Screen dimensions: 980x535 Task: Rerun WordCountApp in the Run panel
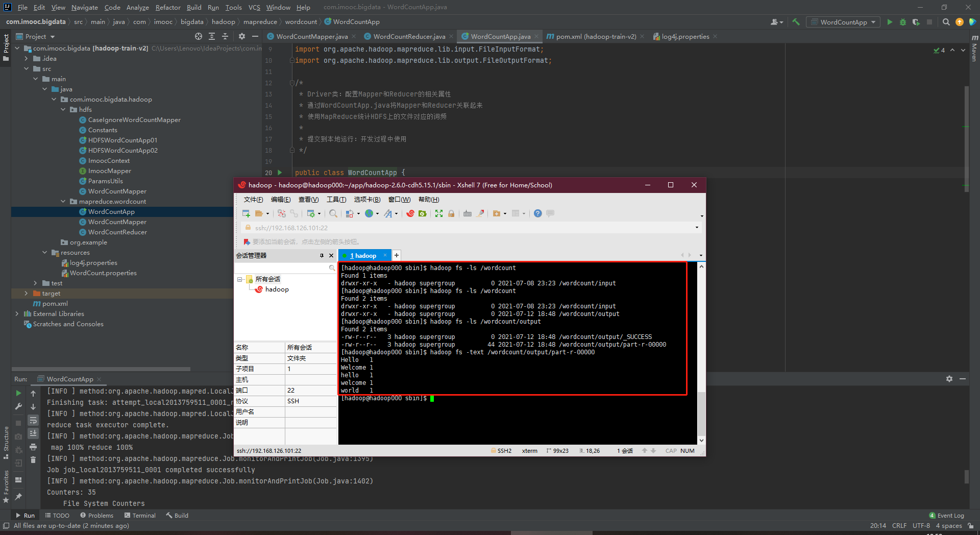18,393
